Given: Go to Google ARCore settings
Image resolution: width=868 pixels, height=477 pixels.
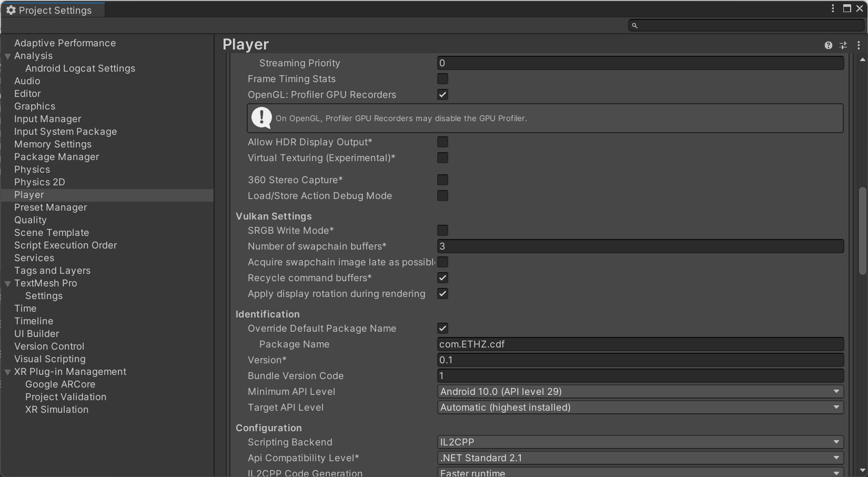Looking at the screenshot, I should (60, 384).
